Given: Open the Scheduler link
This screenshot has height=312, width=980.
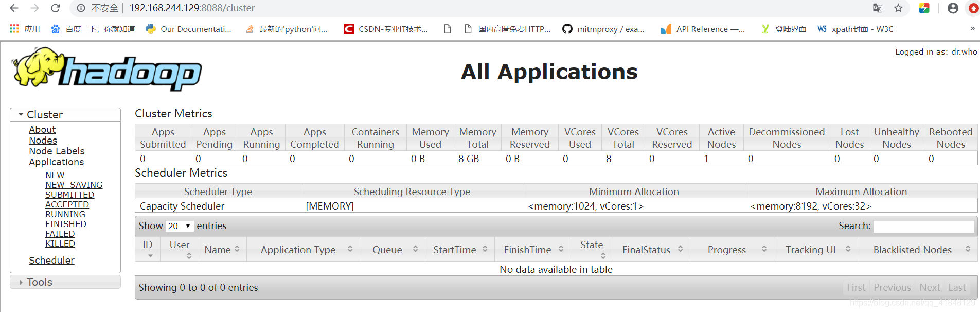Looking at the screenshot, I should pyautogui.click(x=51, y=261).
